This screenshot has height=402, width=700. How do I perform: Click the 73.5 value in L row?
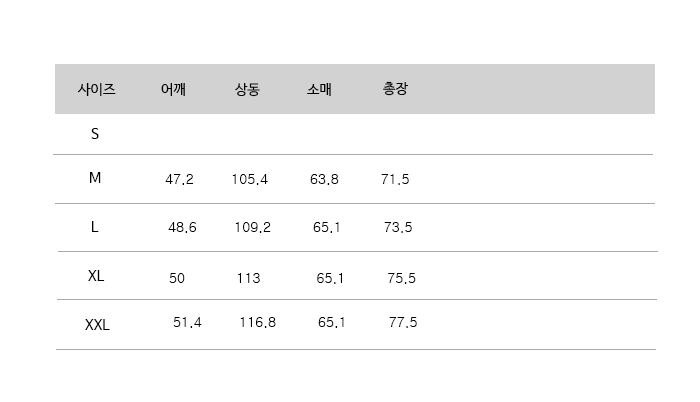(398, 228)
